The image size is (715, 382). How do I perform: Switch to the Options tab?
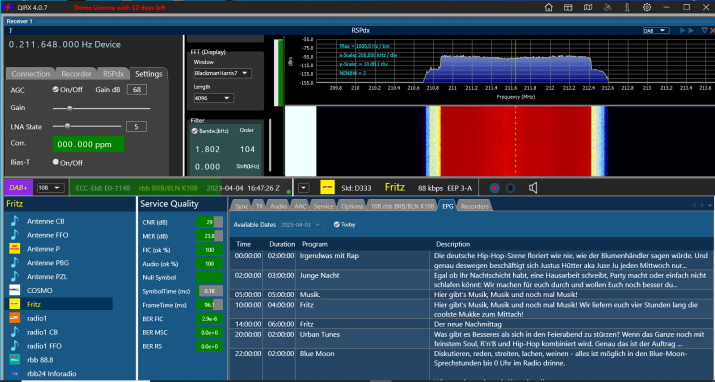[x=352, y=206]
